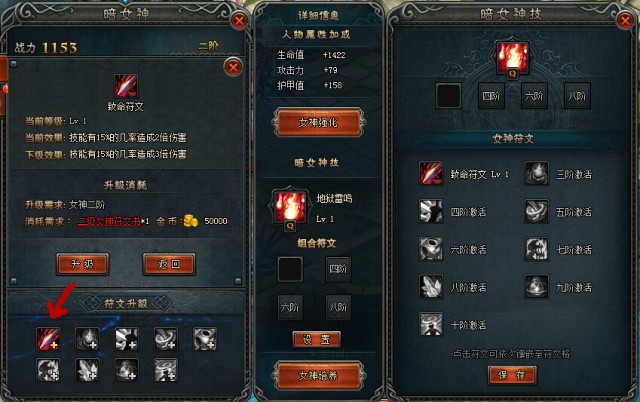Select the 致命符文 icon under the red arrow
Viewport: 640px width, 402px height.
click(x=48, y=339)
